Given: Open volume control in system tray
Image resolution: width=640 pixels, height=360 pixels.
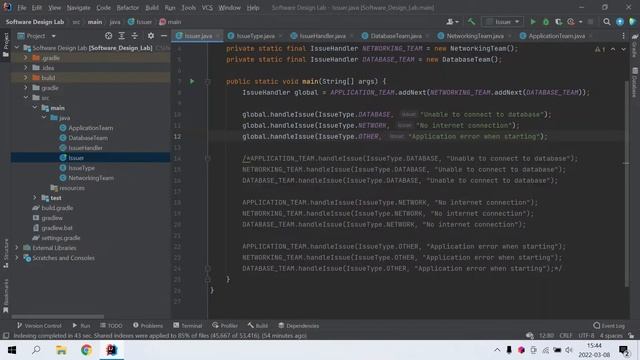Looking at the screenshot, I should pos(569,350).
